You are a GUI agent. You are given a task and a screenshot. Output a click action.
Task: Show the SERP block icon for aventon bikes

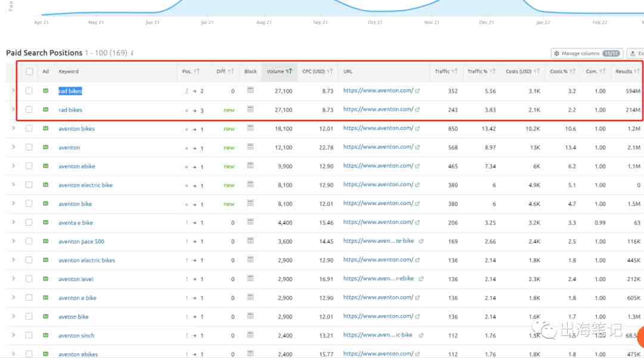pos(250,128)
